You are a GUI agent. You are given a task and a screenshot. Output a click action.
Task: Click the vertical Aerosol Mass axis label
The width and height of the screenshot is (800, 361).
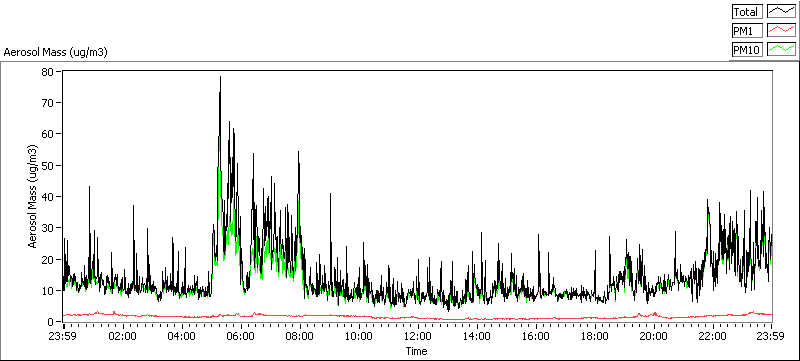coord(33,196)
